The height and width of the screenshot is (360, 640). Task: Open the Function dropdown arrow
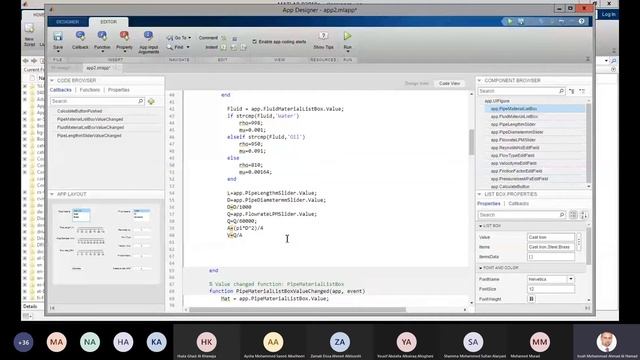coord(102,51)
